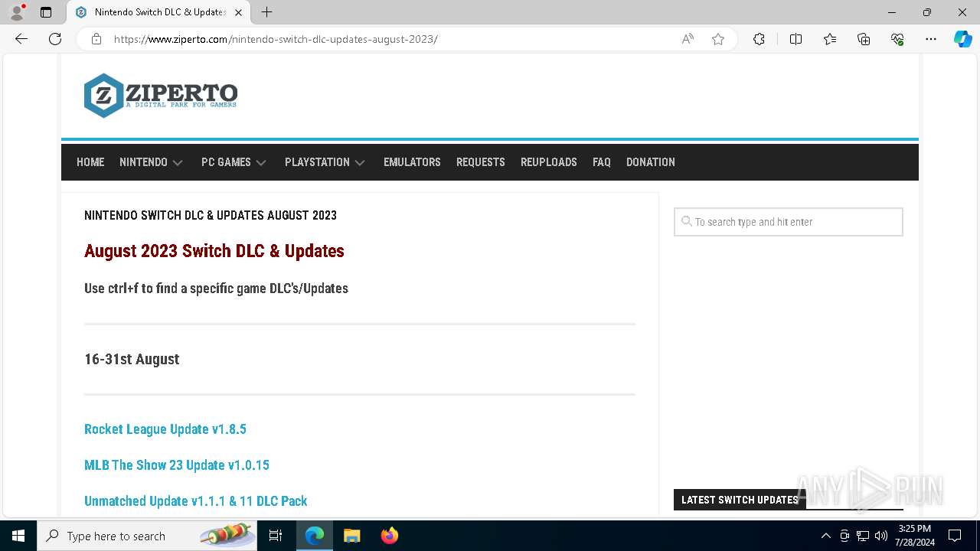Open the Favorites list
Screen dimensions: 980x551
point(830,39)
